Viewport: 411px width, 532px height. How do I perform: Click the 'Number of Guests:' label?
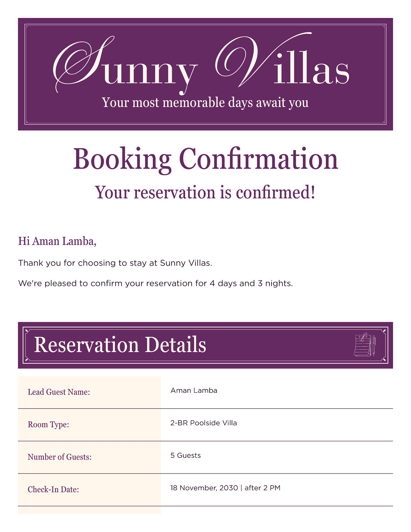pos(59,457)
